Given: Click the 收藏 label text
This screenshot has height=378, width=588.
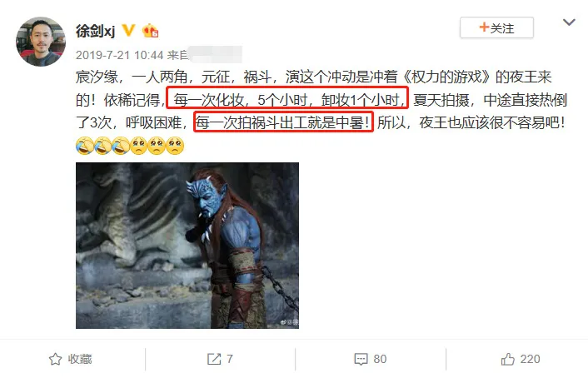Looking at the screenshot, I should point(80,359).
